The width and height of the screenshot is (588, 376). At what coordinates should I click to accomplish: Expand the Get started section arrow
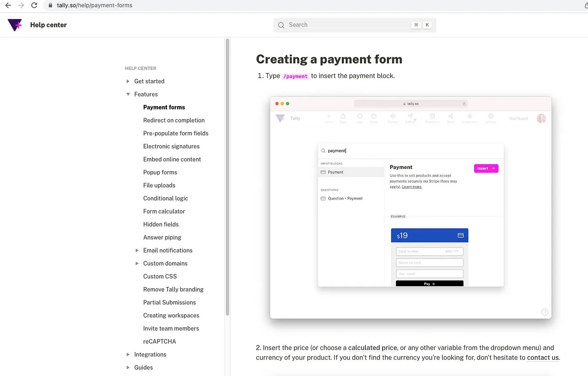(128, 81)
